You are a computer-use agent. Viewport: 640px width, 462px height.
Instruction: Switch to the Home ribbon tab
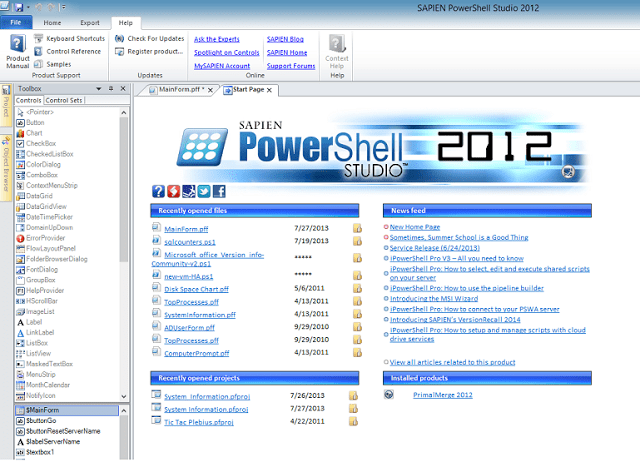52,23
